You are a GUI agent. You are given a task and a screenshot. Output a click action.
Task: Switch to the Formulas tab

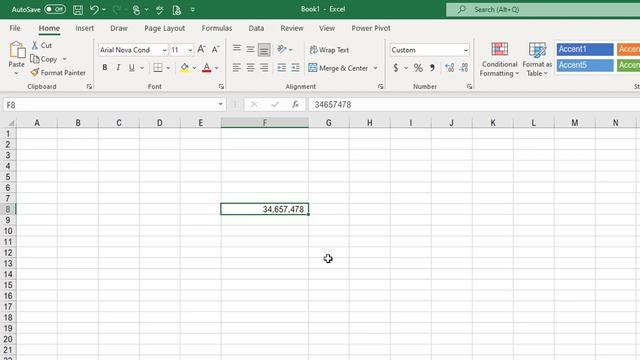(x=217, y=28)
